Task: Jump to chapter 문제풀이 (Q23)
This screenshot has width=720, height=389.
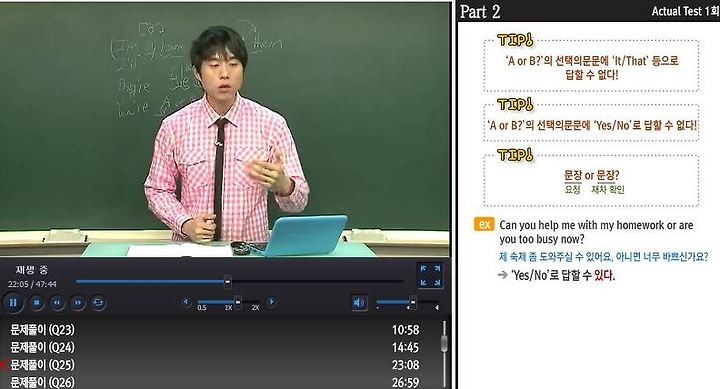Action: point(42,330)
